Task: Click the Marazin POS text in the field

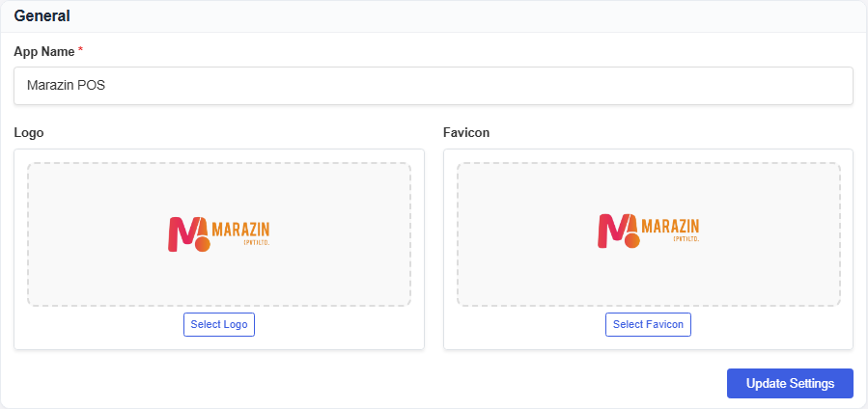Action: click(x=66, y=86)
